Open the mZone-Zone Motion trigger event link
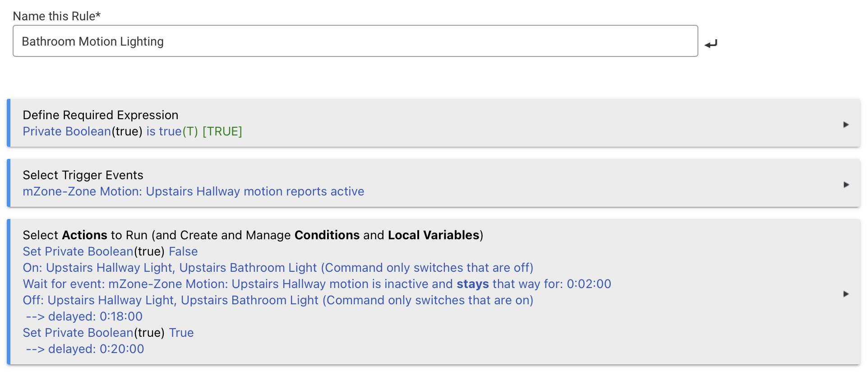The image size is (868, 372). coord(194,191)
